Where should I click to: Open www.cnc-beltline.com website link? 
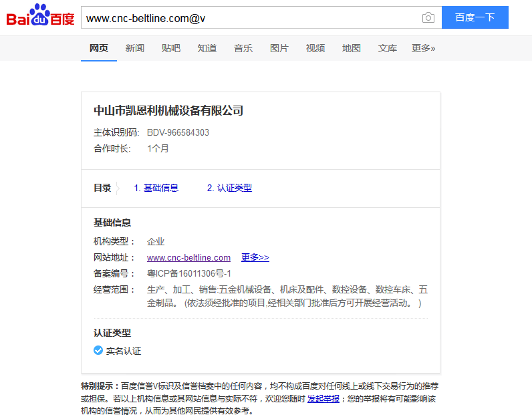[188, 257]
